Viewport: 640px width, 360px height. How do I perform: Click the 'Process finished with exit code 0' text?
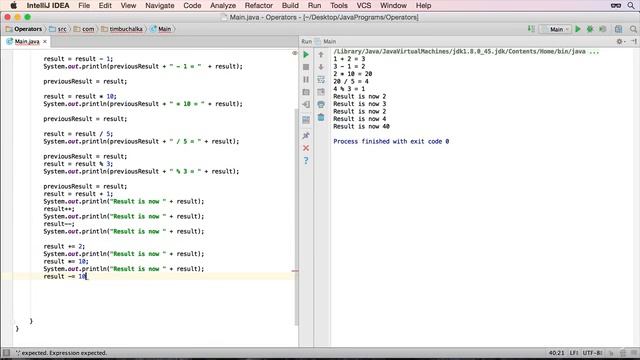[x=391, y=141]
